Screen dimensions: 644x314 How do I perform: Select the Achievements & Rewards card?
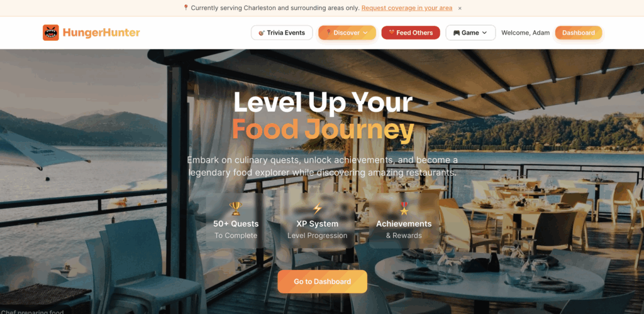(x=404, y=220)
